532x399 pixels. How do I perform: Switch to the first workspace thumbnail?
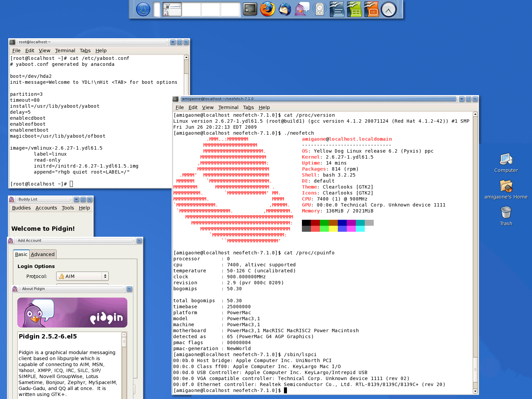point(172,9)
